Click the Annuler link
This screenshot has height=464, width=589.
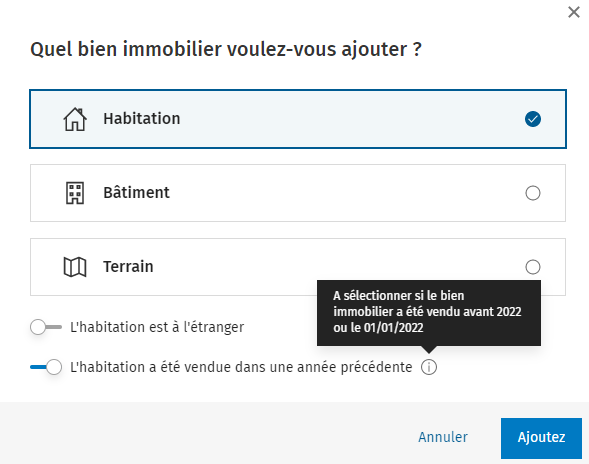pyautogui.click(x=443, y=437)
